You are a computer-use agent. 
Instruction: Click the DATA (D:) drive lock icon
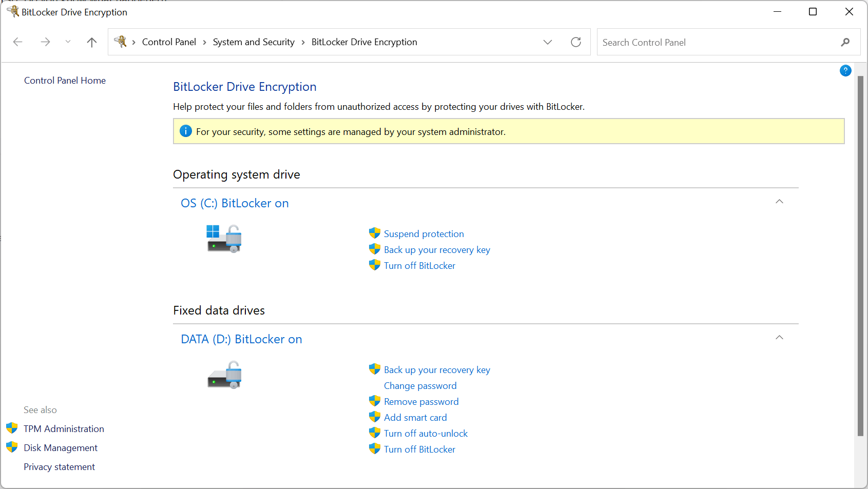(224, 375)
